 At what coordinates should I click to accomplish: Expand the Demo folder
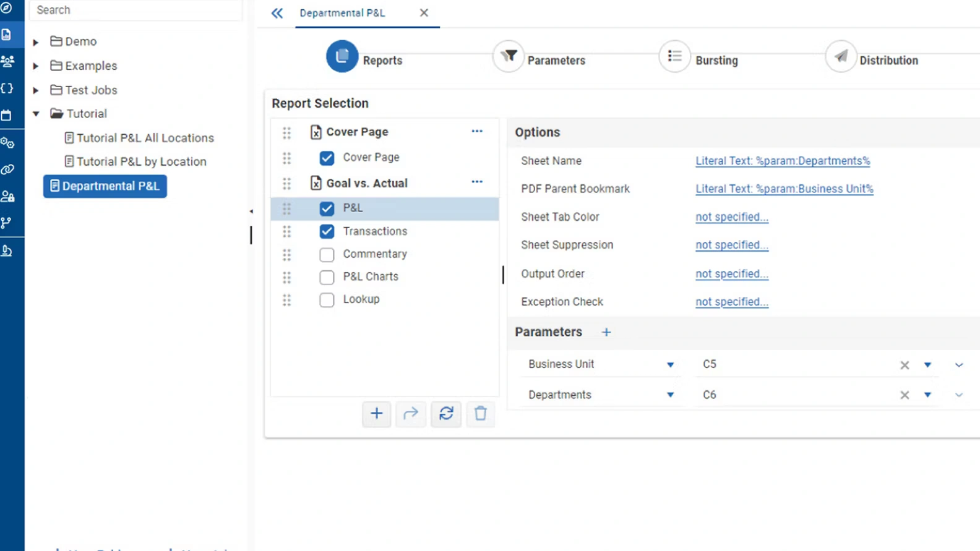pos(36,42)
